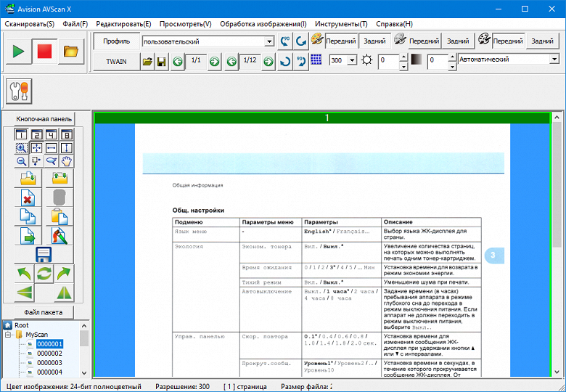Screen dimensions: 566x392
Task: Open the resolution 300 dropdown
Action: pyautogui.click(x=353, y=61)
